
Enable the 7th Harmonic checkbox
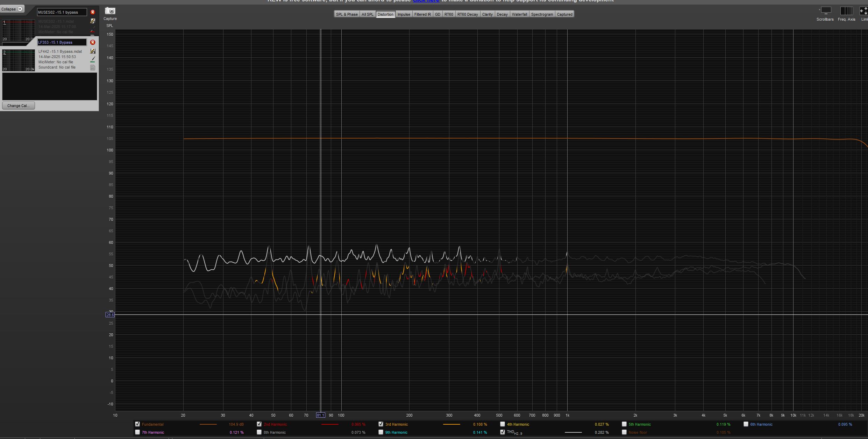(137, 432)
